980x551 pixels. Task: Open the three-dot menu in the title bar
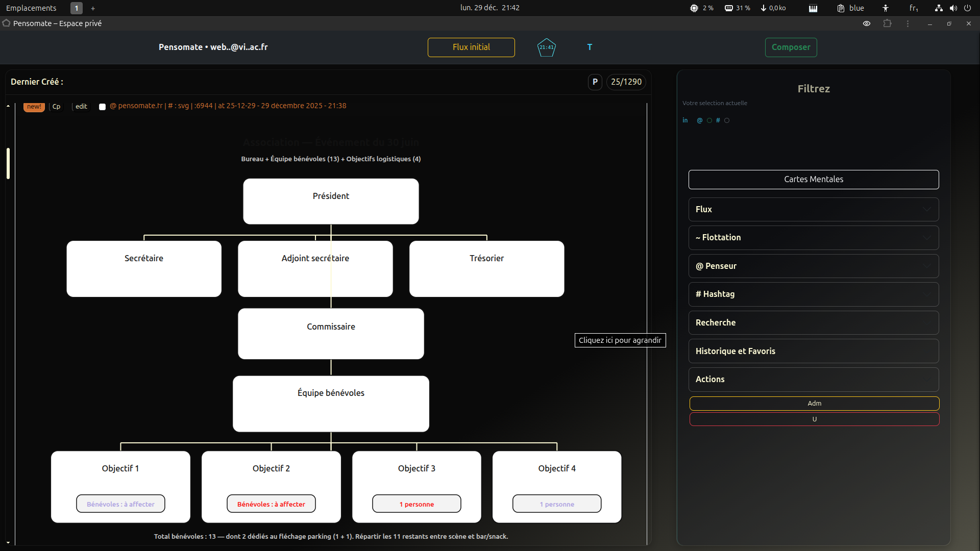point(908,23)
